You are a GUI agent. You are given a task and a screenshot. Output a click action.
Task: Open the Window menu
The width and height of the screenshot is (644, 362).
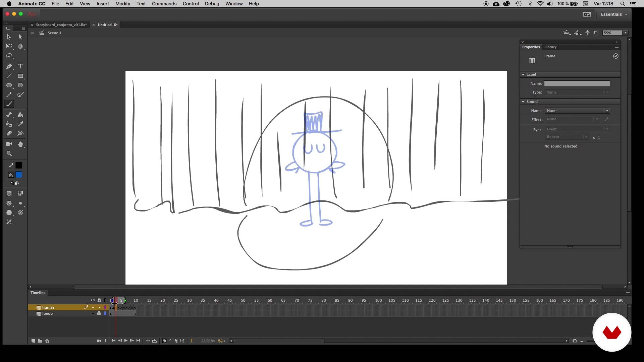[234, 4]
